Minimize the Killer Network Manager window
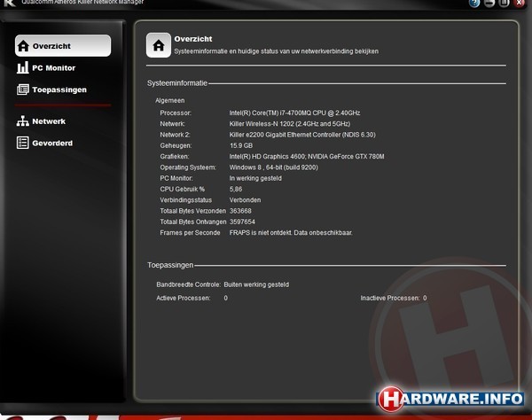This screenshot has width=532, height=420. pos(489,4)
